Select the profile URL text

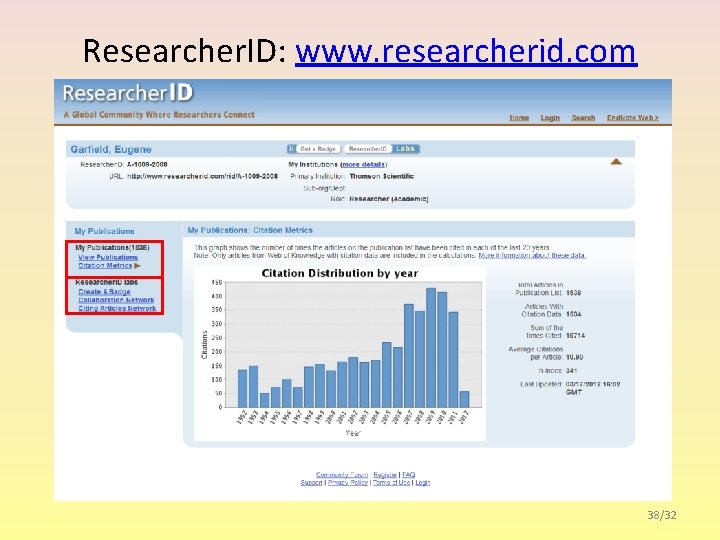(x=202, y=176)
